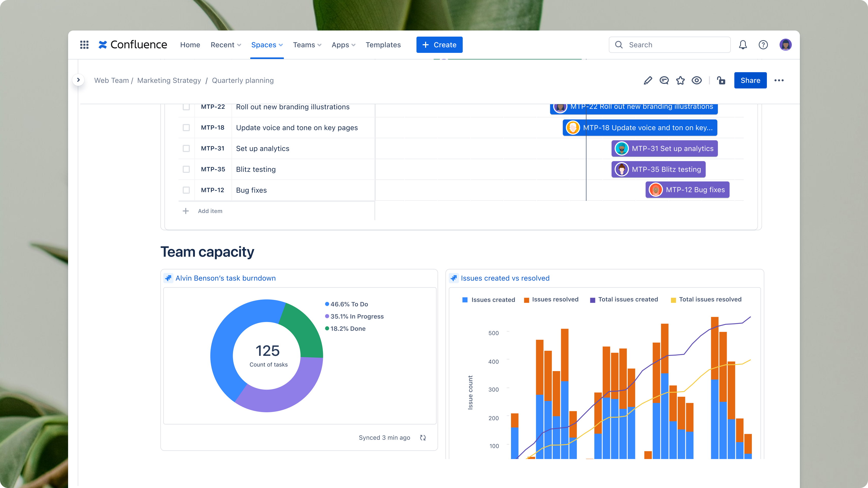Viewport: 868px width, 488px height.
Task: Toggle the Issues resolved legend swatch
Action: (x=526, y=300)
